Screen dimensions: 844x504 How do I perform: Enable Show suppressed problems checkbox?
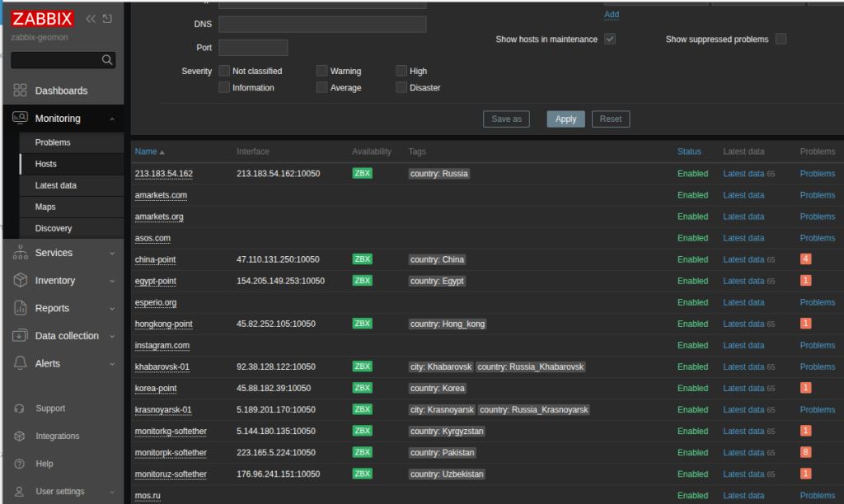point(781,39)
